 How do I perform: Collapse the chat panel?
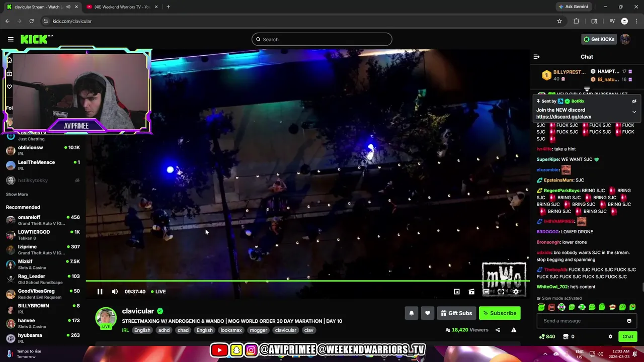[x=536, y=57]
